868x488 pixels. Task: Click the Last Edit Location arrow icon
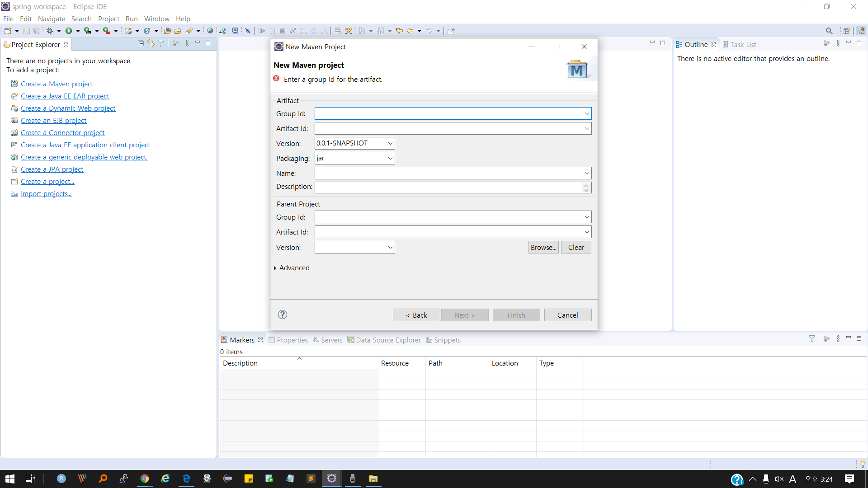pos(399,31)
